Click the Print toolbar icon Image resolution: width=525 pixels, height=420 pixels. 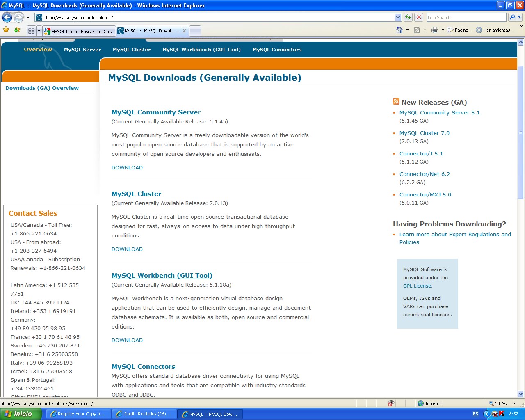pos(435,30)
